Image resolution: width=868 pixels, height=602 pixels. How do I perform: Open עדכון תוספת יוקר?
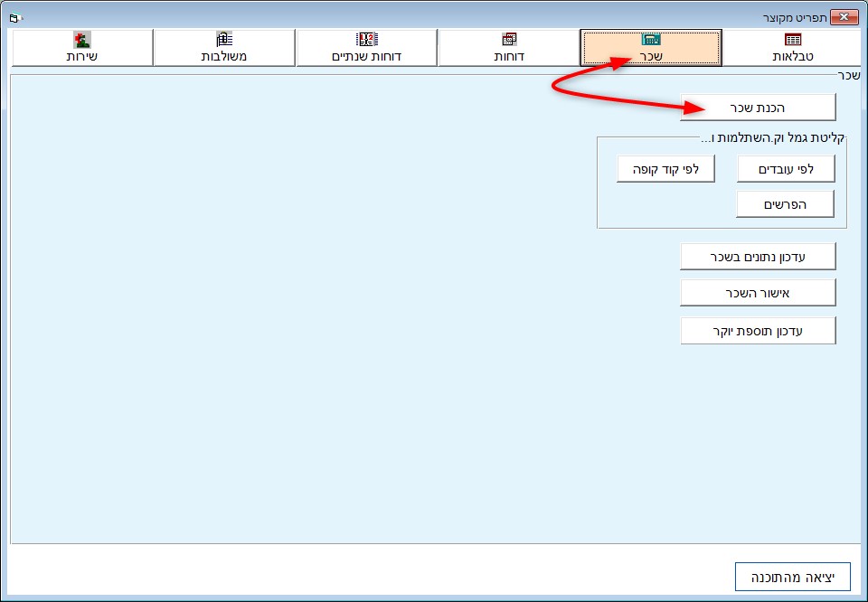(x=758, y=331)
